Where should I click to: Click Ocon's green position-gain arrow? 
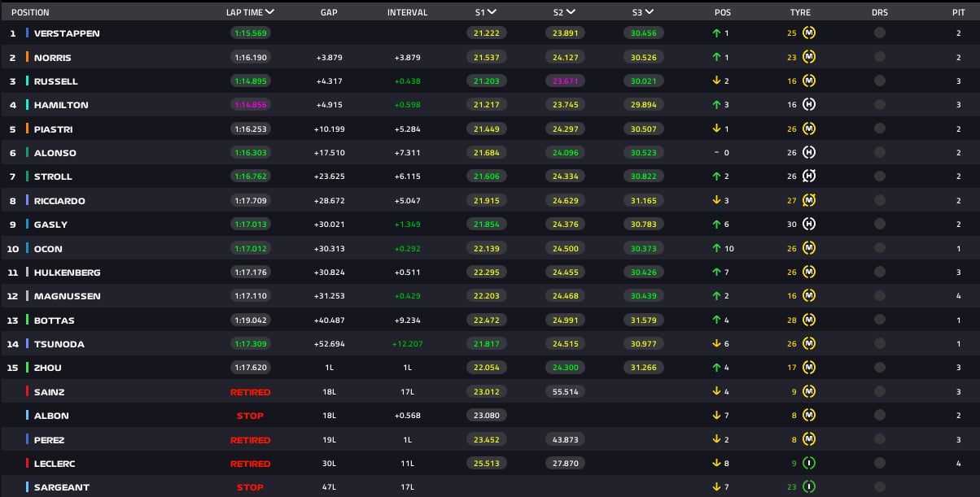coord(717,248)
